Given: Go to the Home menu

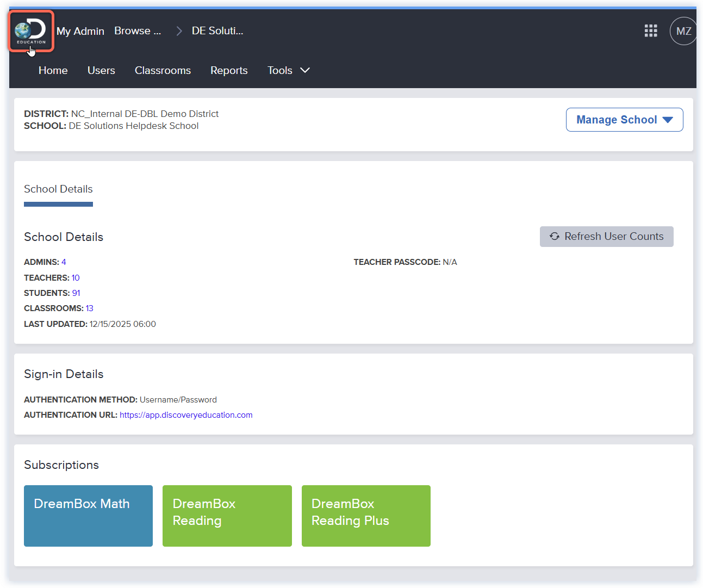Looking at the screenshot, I should pyautogui.click(x=53, y=70).
